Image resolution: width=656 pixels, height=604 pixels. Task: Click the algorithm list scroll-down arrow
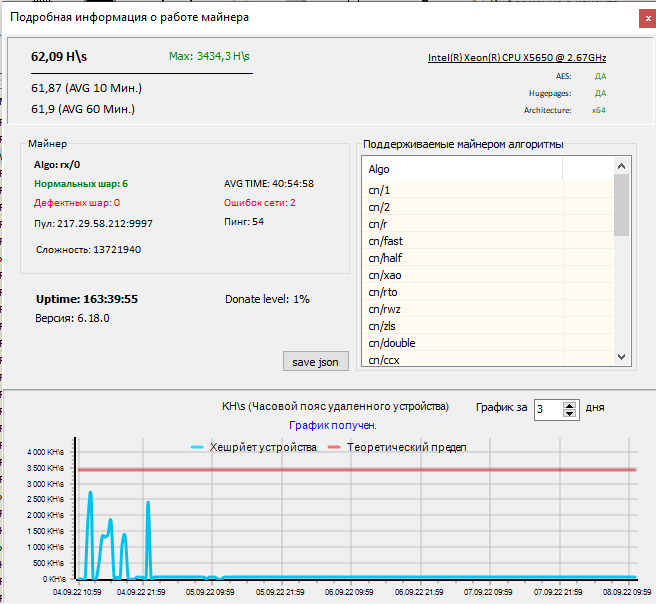click(x=621, y=357)
